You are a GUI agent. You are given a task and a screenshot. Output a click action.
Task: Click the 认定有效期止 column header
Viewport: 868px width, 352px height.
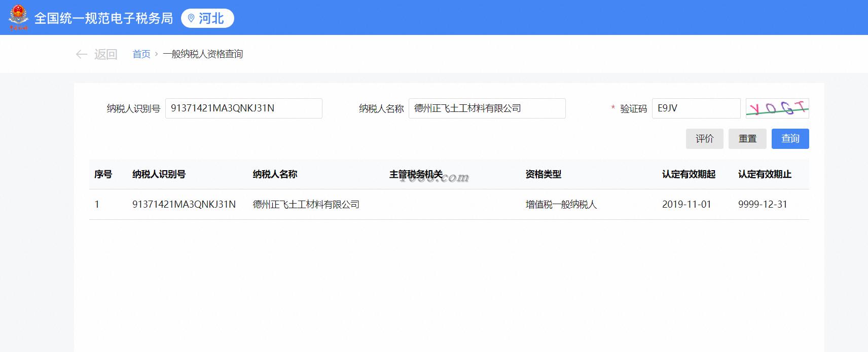(765, 174)
